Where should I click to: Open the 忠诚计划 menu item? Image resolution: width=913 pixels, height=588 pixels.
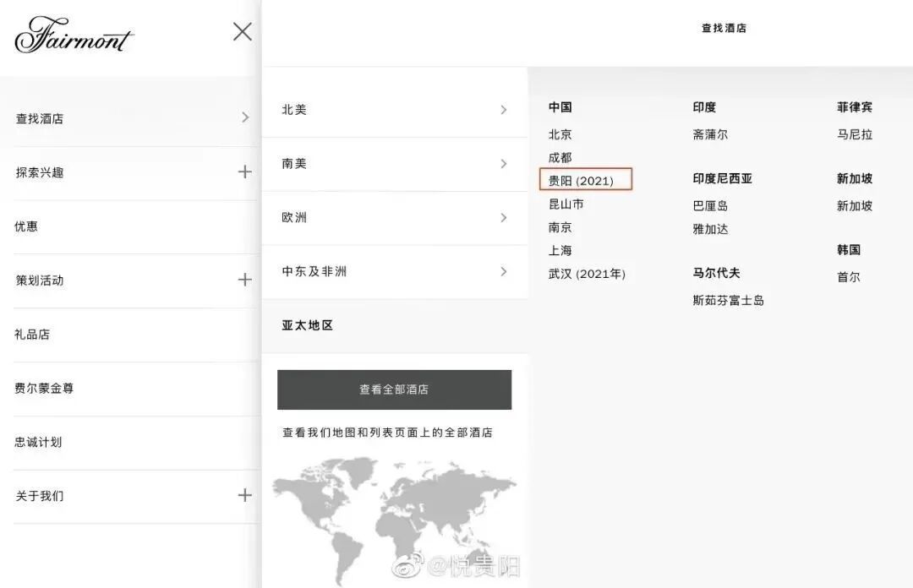pos(38,442)
